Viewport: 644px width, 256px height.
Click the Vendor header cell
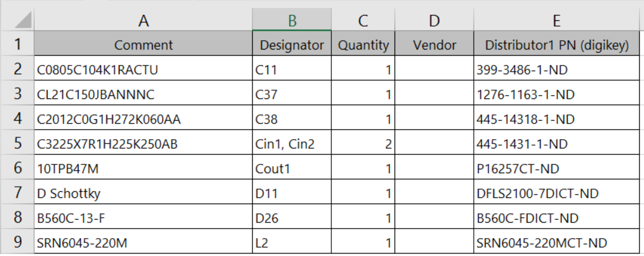click(434, 45)
